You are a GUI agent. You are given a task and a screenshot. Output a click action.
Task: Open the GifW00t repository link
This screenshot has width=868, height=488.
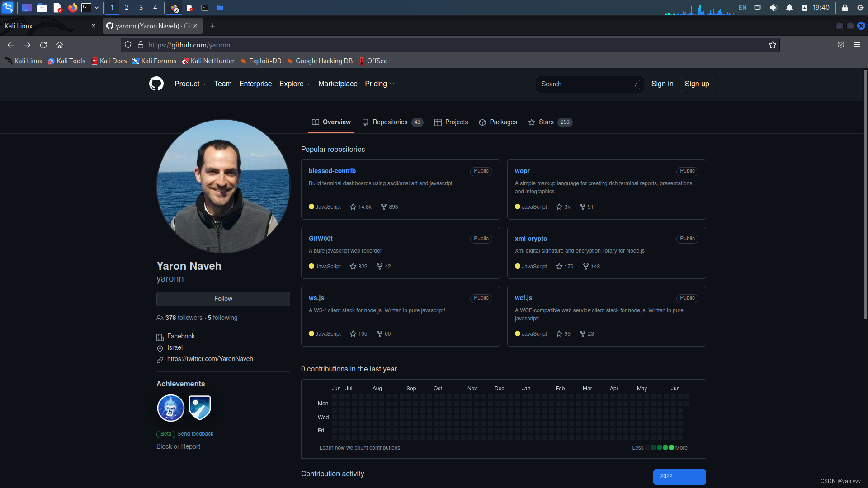321,239
